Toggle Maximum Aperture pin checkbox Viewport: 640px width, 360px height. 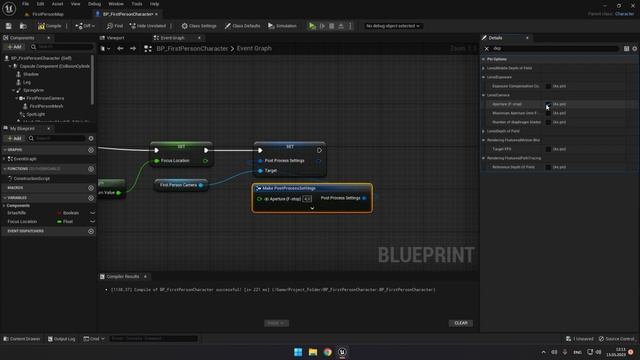[x=548, y=113]
